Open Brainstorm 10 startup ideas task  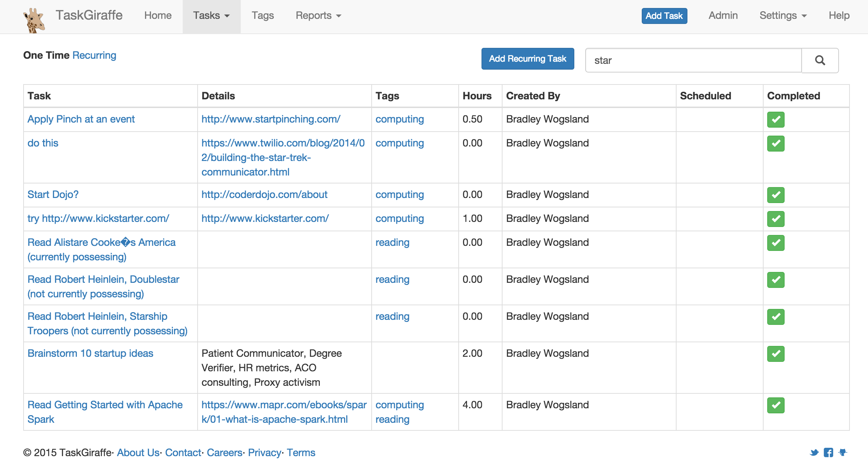(90, 354)
